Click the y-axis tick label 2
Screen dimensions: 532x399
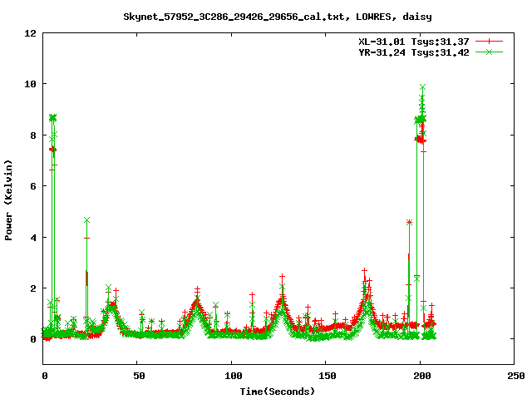[33, 288]
